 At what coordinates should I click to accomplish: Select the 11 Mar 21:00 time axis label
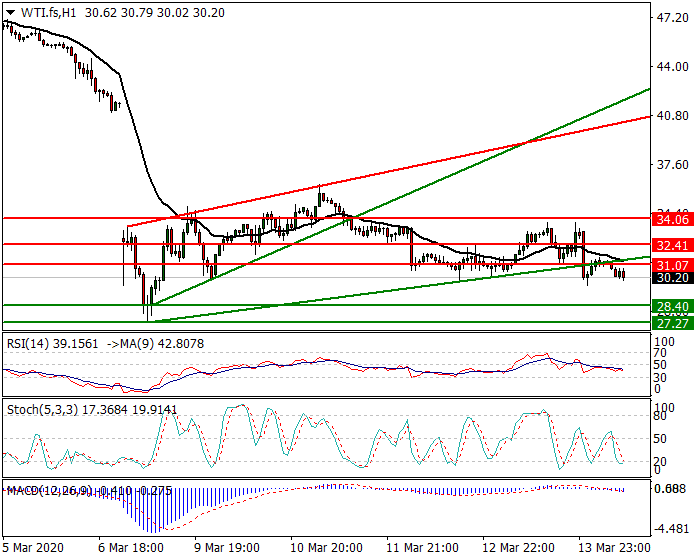(422, 547)
